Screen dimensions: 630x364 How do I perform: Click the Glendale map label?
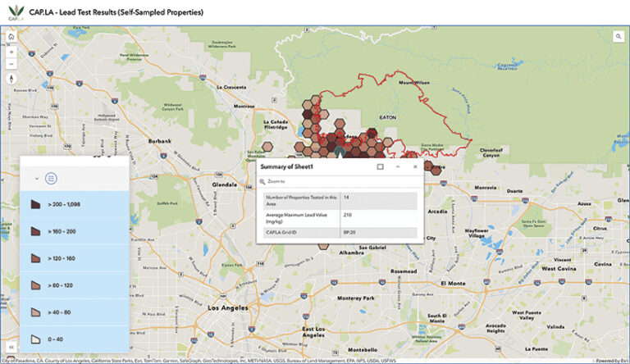tap(224, 184)
